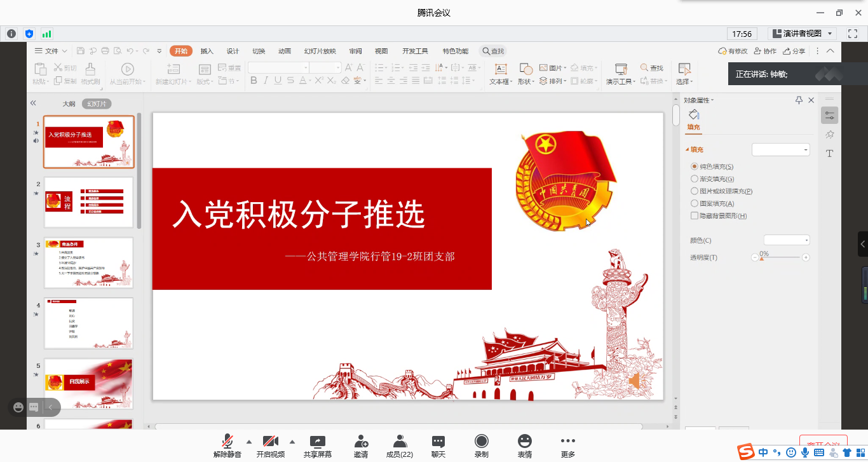Screen dimensions: 868x462
Task: Click the save icon in WPS toolbar
Action: (81, 51)
